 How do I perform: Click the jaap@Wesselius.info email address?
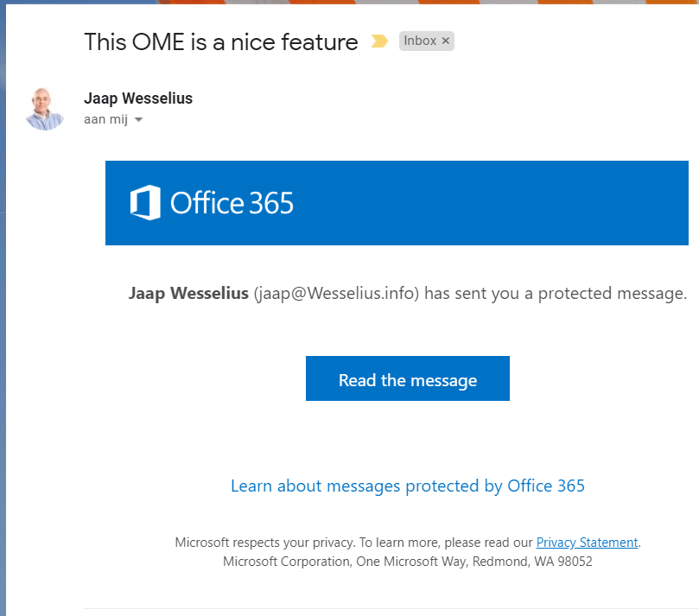[x=337, y=293]
